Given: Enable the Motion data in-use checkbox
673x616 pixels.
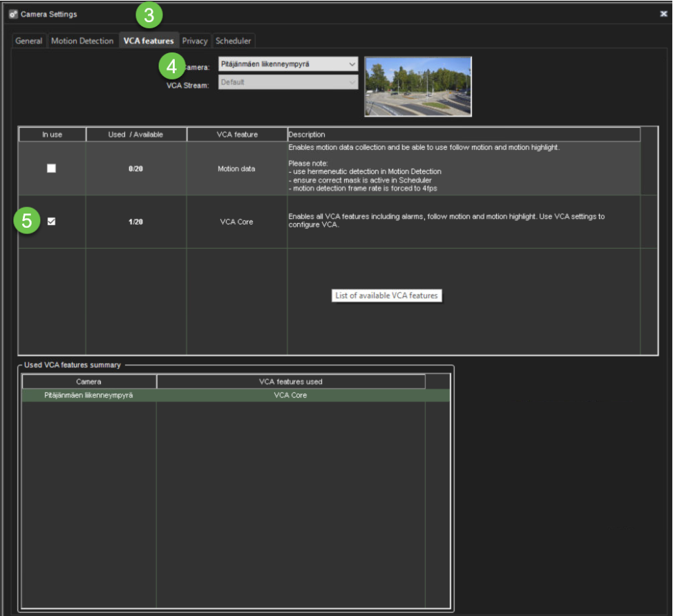Looking at the screenshot, I should pyautogui.click(x=52, y=169).
